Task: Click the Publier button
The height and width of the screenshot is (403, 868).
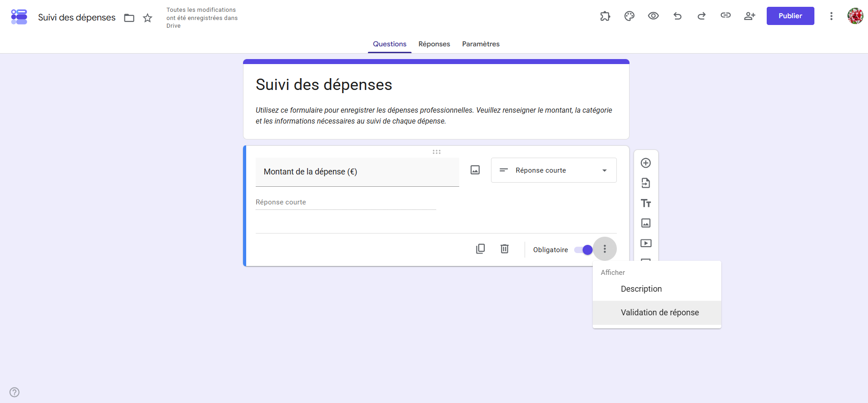Action: click(790, 16)
